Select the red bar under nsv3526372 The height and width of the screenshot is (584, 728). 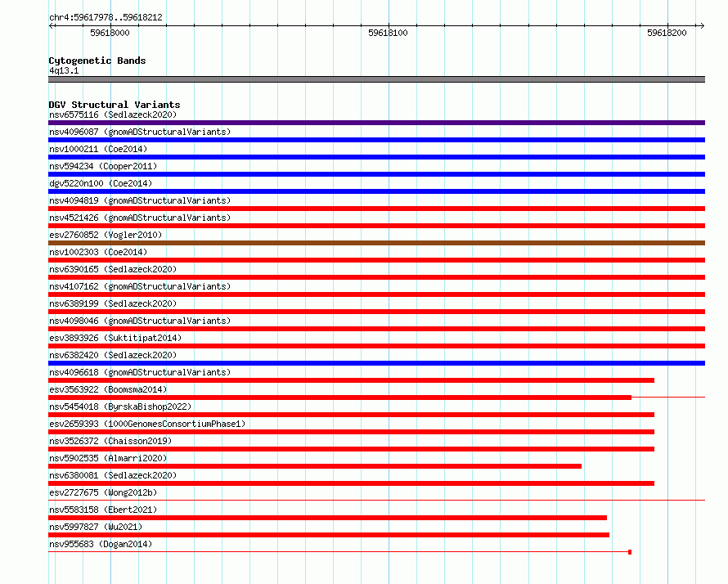pyautogui.click(x=352, y=449)
